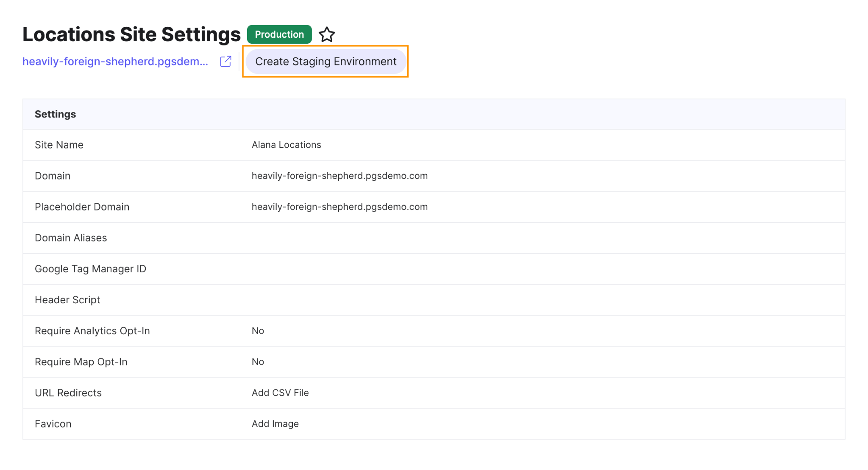Open the external link icon

[225, 62]
